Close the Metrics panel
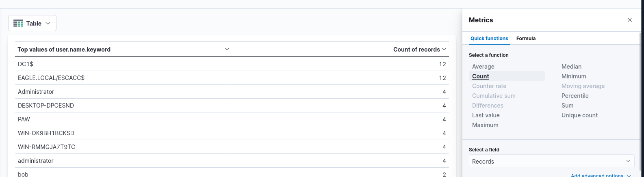 pos(629,20)
